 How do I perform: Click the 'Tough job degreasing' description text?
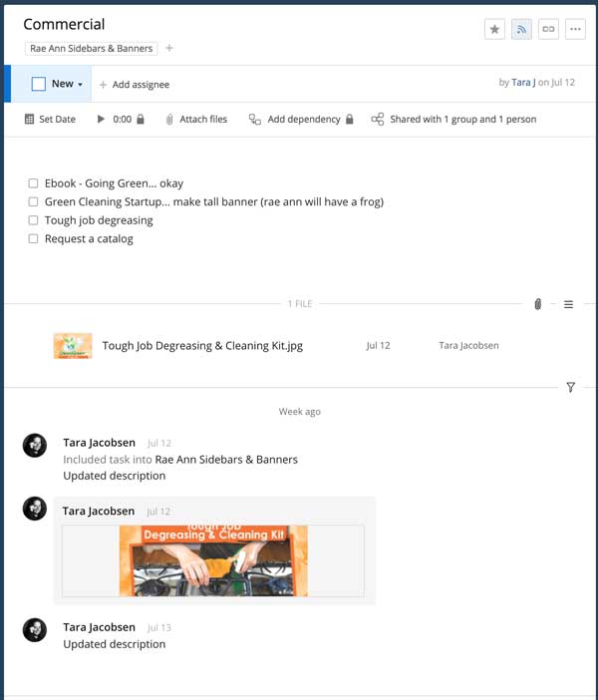point(99,220)
